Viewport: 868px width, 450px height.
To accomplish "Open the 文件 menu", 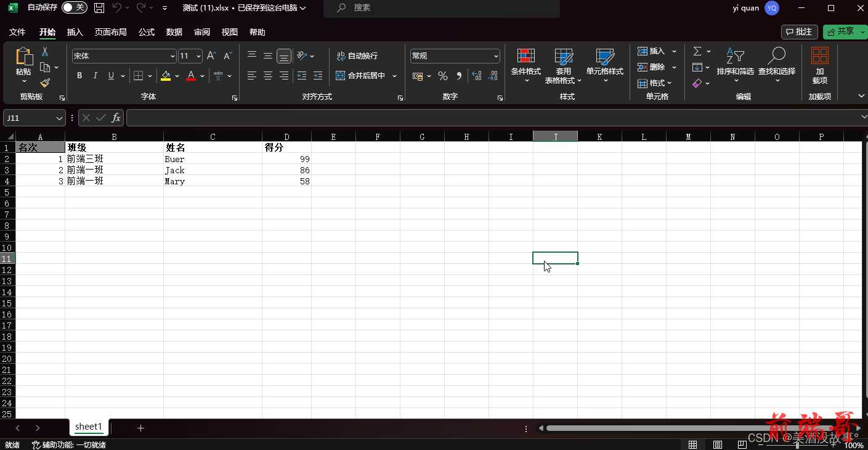I will tap(17, 32).
